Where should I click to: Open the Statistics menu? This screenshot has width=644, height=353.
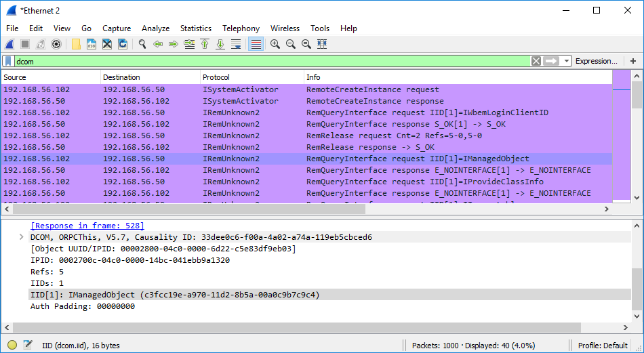pos(195,28)
